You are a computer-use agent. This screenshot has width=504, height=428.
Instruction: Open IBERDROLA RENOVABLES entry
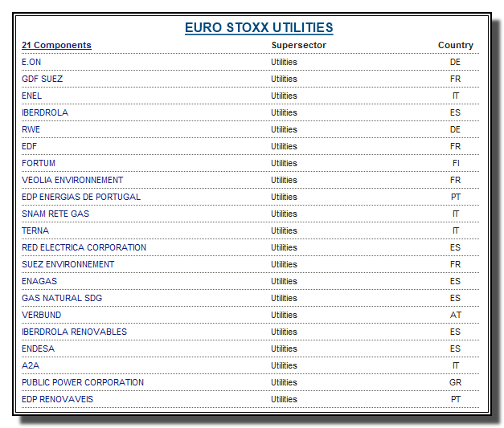pyautogui.click(x=74, y=332)
